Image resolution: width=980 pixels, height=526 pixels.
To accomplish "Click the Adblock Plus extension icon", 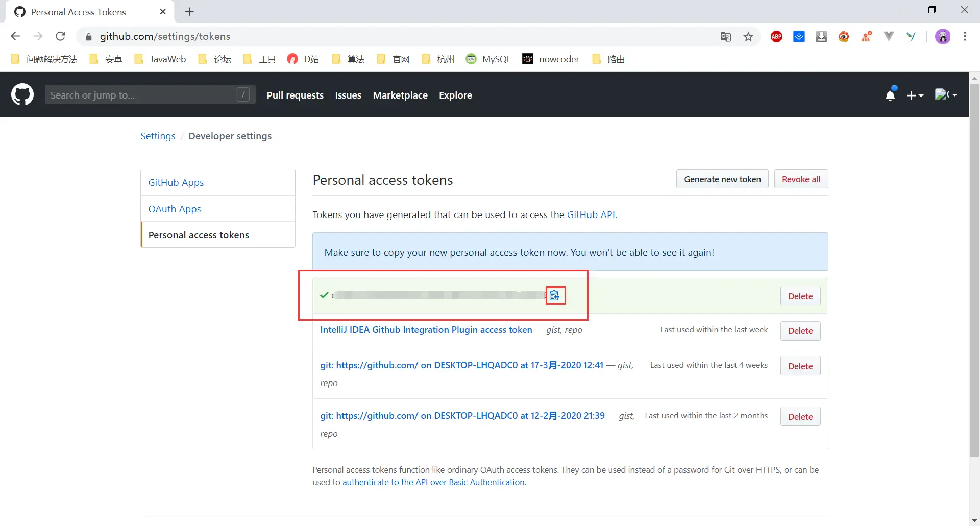I will (x=776, y=36).
